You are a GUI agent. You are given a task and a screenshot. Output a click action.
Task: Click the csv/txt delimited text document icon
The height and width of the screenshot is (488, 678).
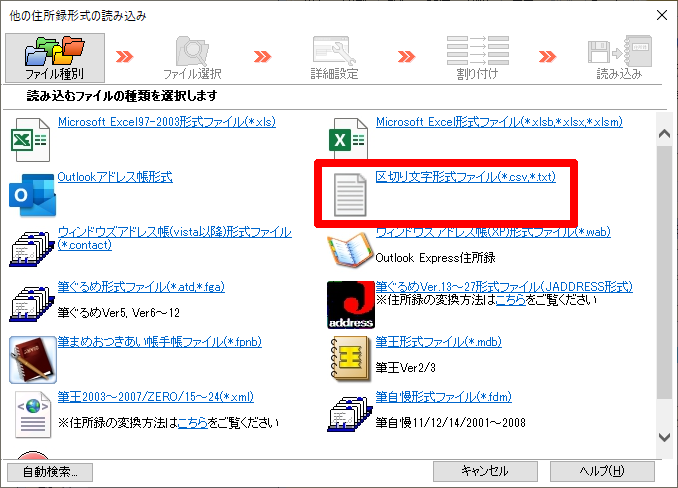click(350, 195)
